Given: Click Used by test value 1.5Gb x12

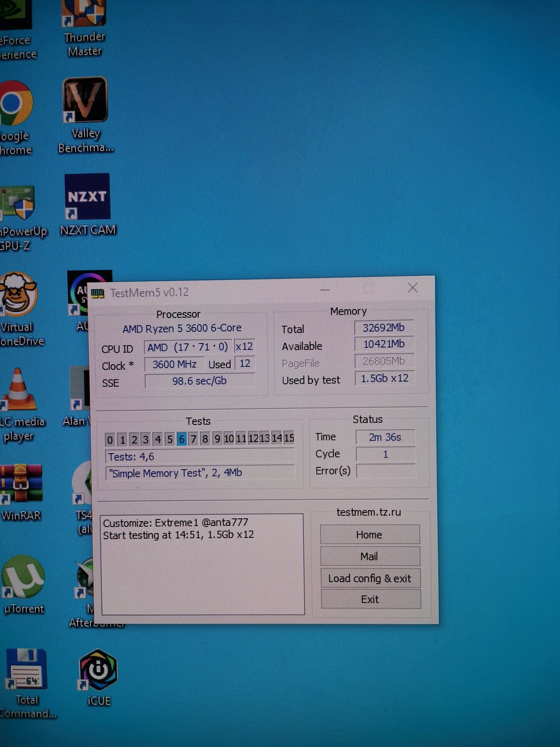Looking at the screenshot, I should pos(384,378).
